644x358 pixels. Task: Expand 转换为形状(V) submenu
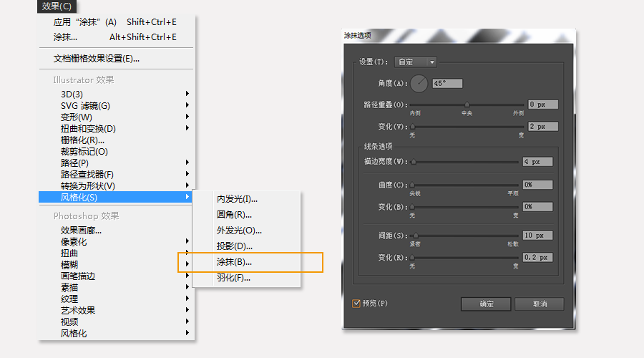click(116, 185)
